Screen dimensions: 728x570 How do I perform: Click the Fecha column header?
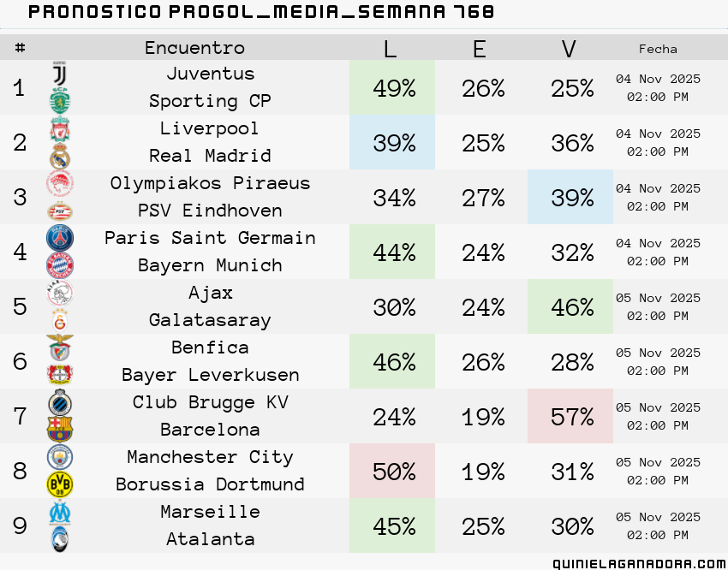[658, 49]
